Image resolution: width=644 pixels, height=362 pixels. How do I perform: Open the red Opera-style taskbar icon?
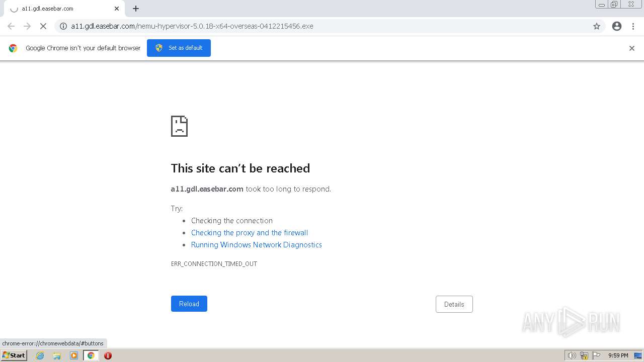108,355
